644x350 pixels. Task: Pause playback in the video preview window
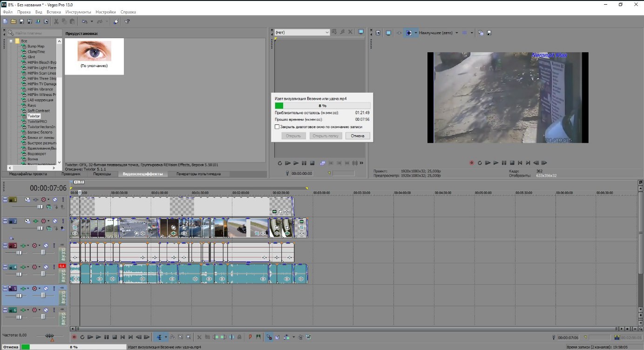(x=503, y=163)
